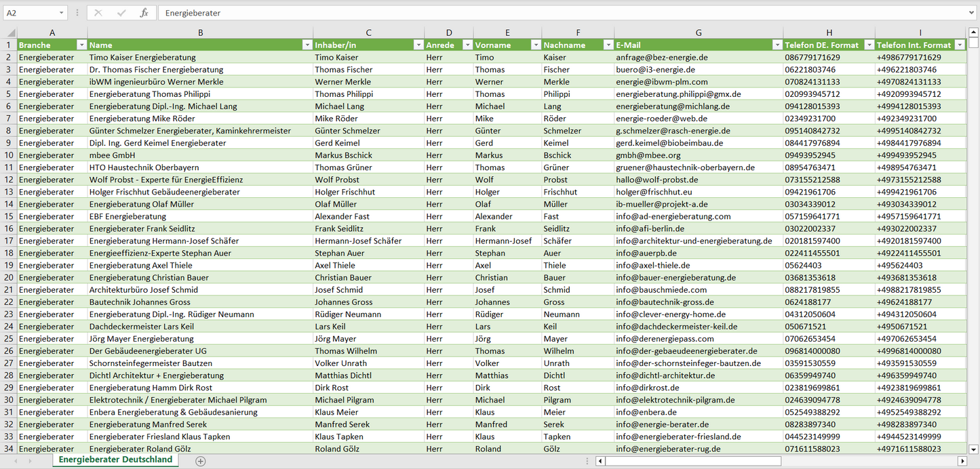
Task: Open the Anrede column filter dropdown
Action: click(467, 45)
